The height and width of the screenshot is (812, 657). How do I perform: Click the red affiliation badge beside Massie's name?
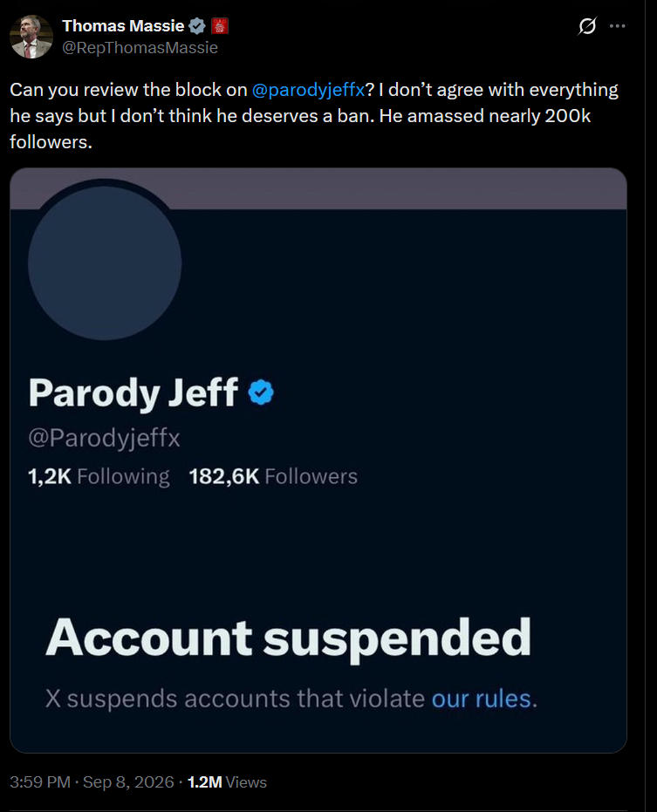(x=220, y=26)
